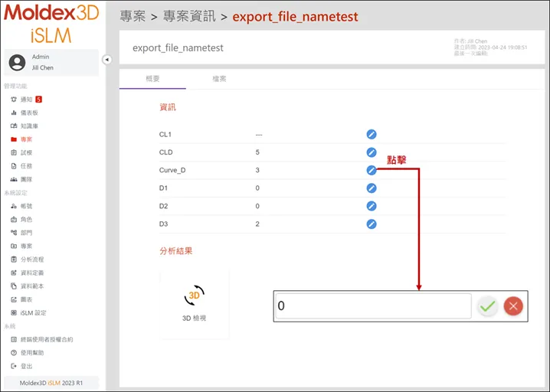Edit the D3 value with the pencil icon

click(372, 224)
